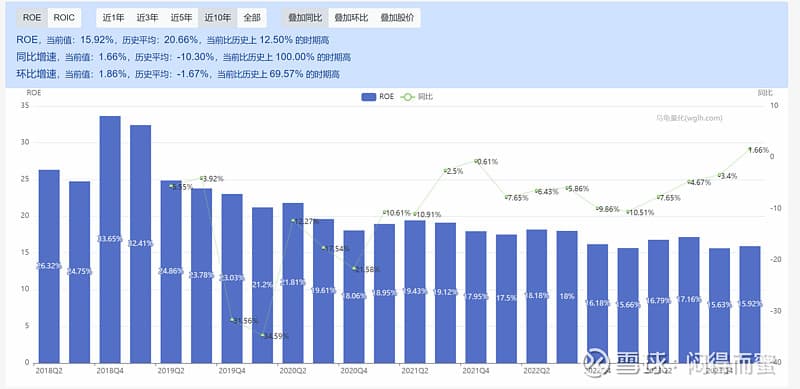Click the 1.66% 同比 data point
Viewport: 800px width, 389px height.
click(750, 149)
